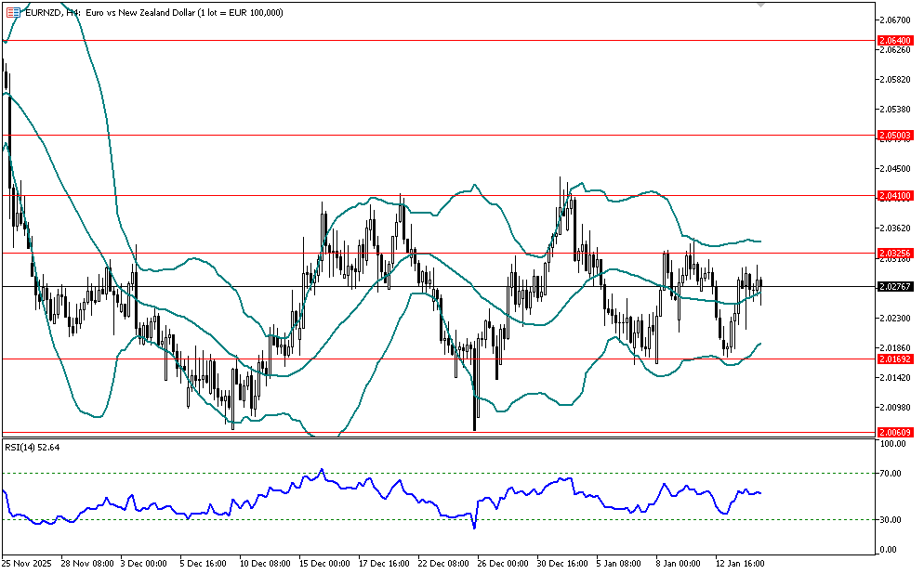924x574 pixels.
Task: Click the red 2.03256 level tag
Action: [x=895, y=253]
